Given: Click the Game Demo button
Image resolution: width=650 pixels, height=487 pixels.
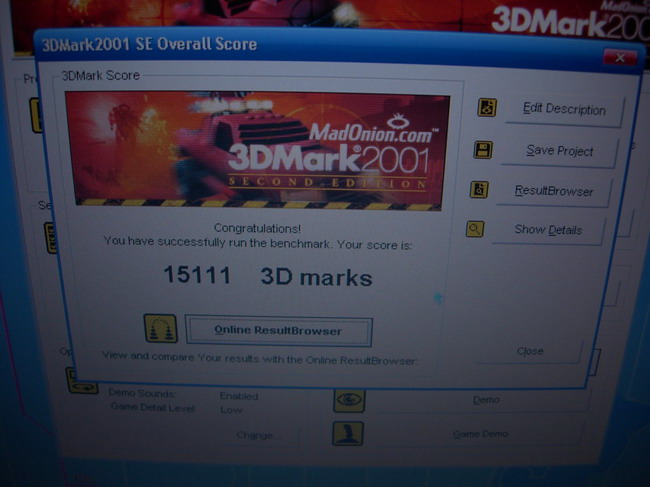Looking at the screenshot, I should pyautogui.click(x=480, y=434).
